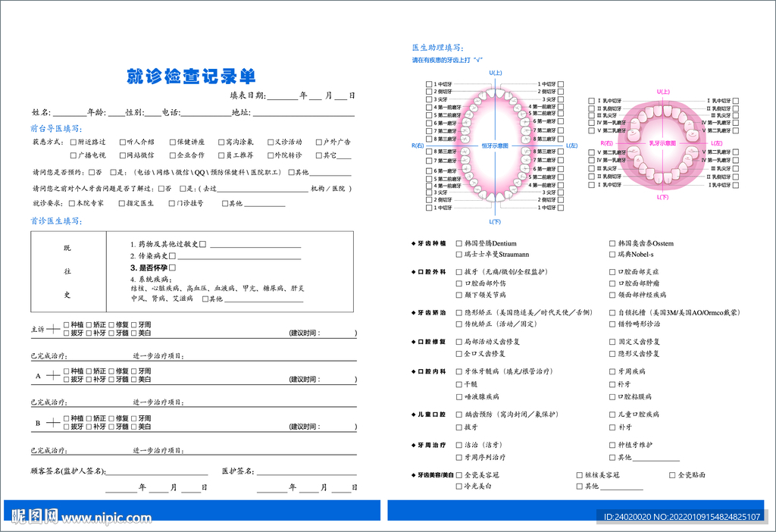776x532 pixels.
Task: Select the 口腔面部炎症 checkbox
Action: (x=612, y=272)
